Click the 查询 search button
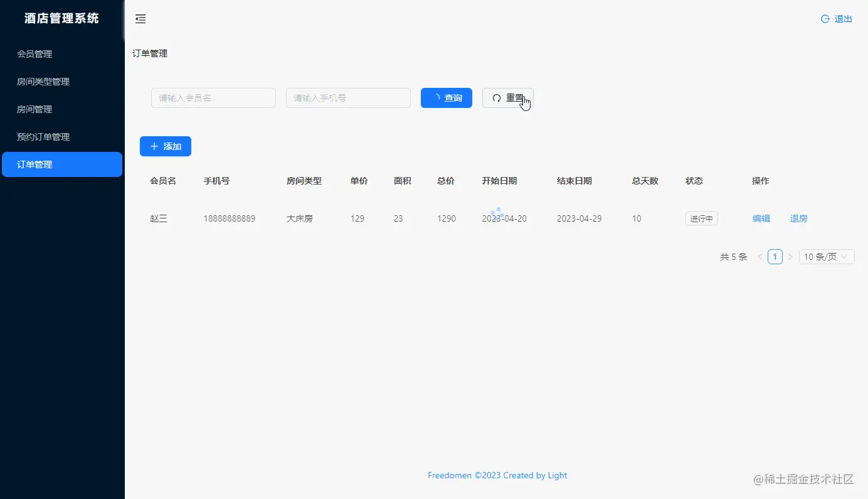The height and width of the screenshot is (499, 868). [x=447, y=98]
